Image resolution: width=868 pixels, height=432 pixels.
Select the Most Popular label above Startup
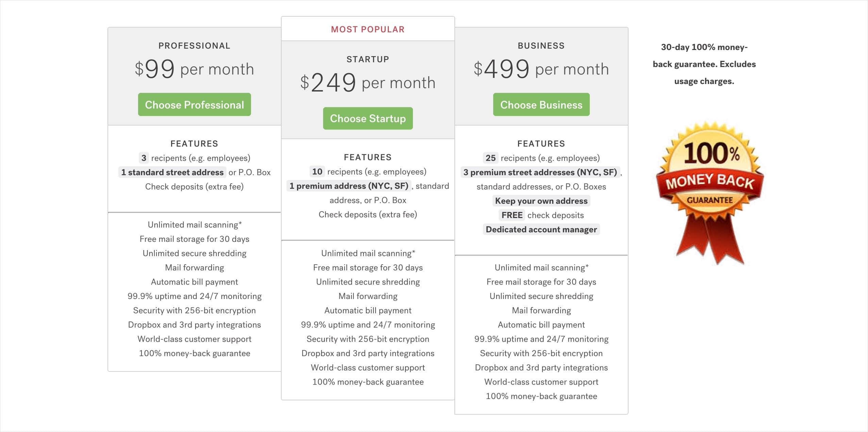pos(368,29)
